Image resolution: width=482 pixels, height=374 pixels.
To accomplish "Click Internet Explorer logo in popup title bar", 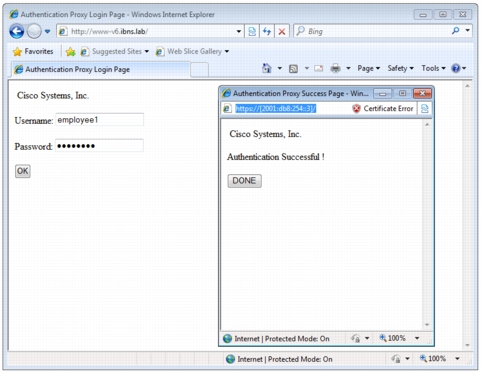I will coord(227,93).
